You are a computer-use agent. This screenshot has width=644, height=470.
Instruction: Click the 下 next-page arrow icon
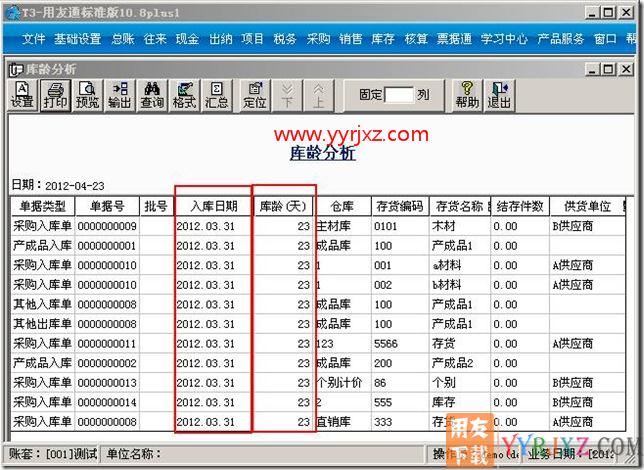click(x=287, y=95)
